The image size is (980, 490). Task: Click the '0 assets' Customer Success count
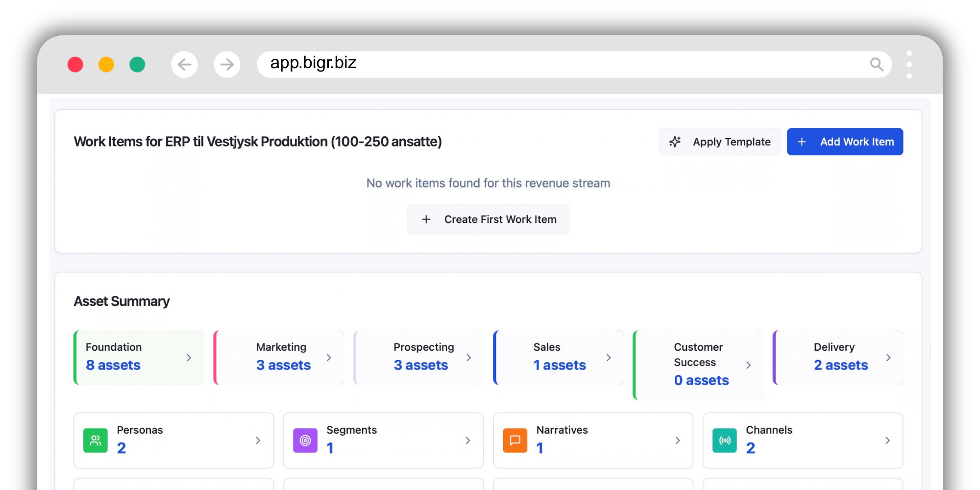coord(701,380)
